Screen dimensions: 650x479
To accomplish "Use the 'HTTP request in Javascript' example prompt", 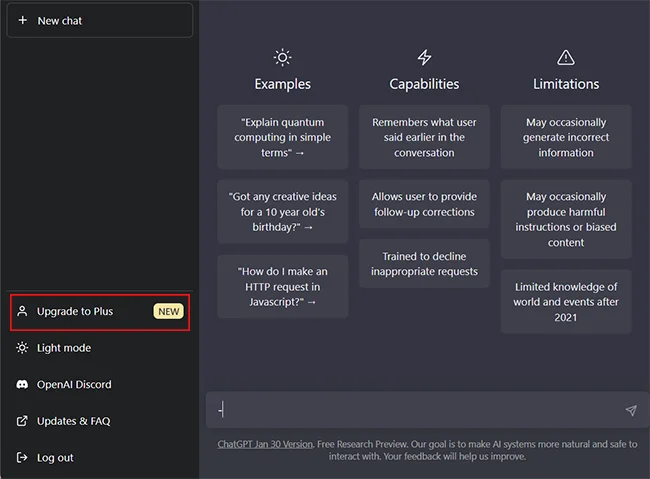I will click(x=283, y=287).
